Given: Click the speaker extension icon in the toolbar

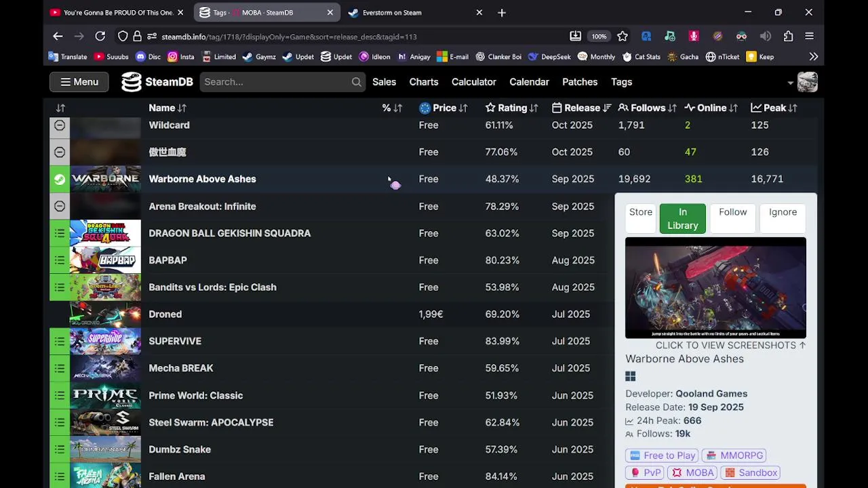Looking at the screenshot, I should tap(766, 37).
